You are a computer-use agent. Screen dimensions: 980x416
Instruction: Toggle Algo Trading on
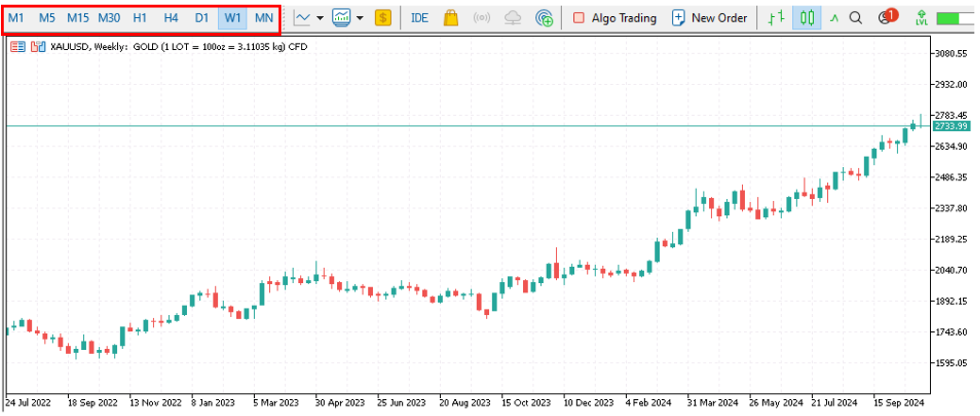click(614, 18)
